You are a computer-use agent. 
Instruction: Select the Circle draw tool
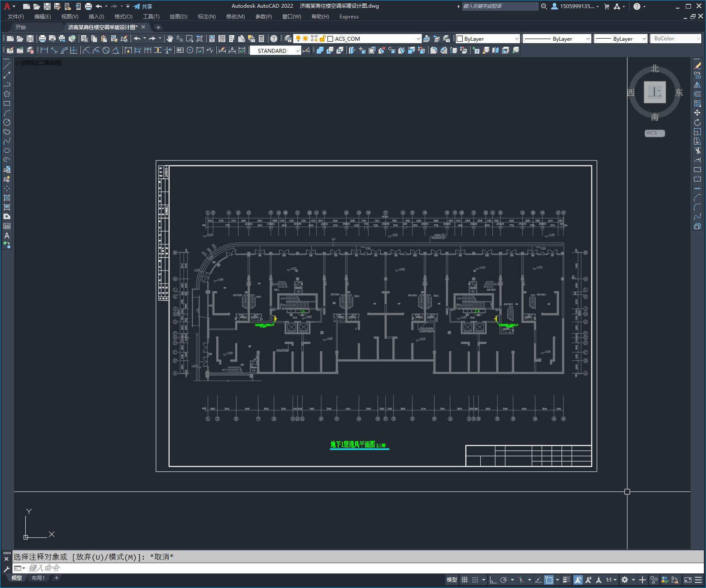[6, 122]
